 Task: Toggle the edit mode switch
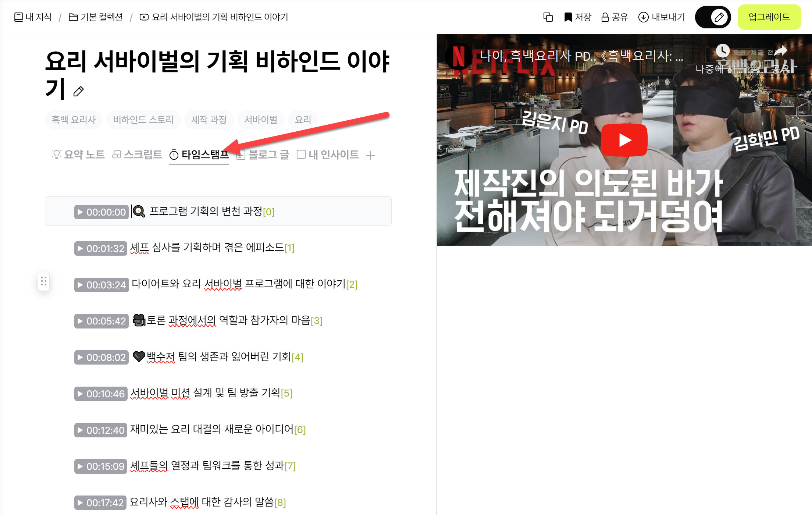pos(713,17)
